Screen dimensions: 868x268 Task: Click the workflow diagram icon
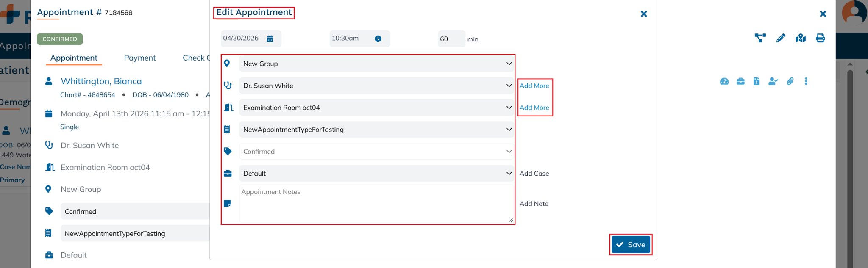pyautogui.click(x=760, y=39)
